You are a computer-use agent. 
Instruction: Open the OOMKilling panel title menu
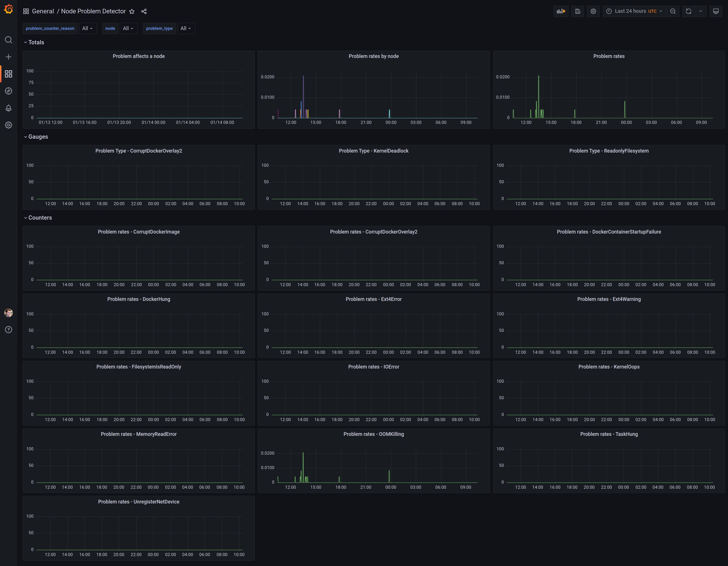coord(373,434)
